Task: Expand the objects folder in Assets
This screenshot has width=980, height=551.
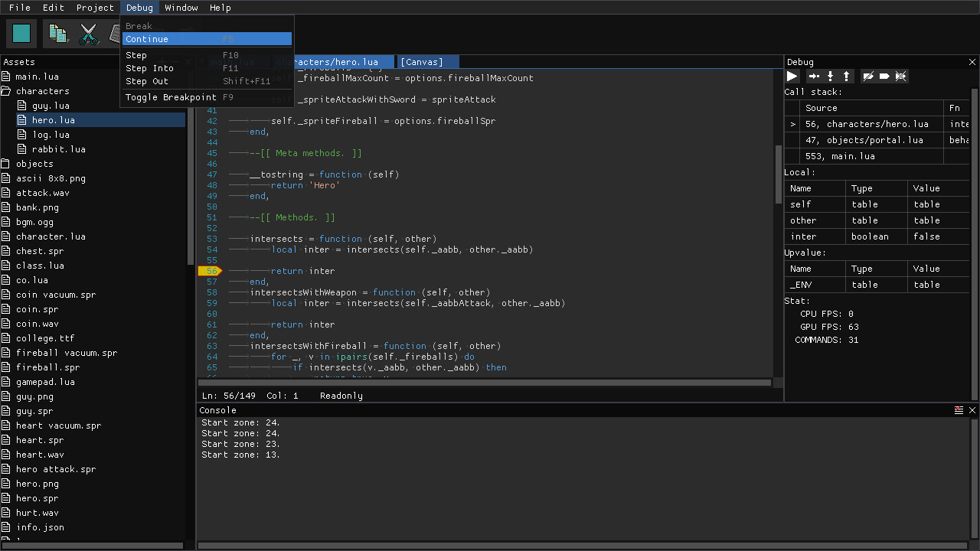Action: (5, 163)
